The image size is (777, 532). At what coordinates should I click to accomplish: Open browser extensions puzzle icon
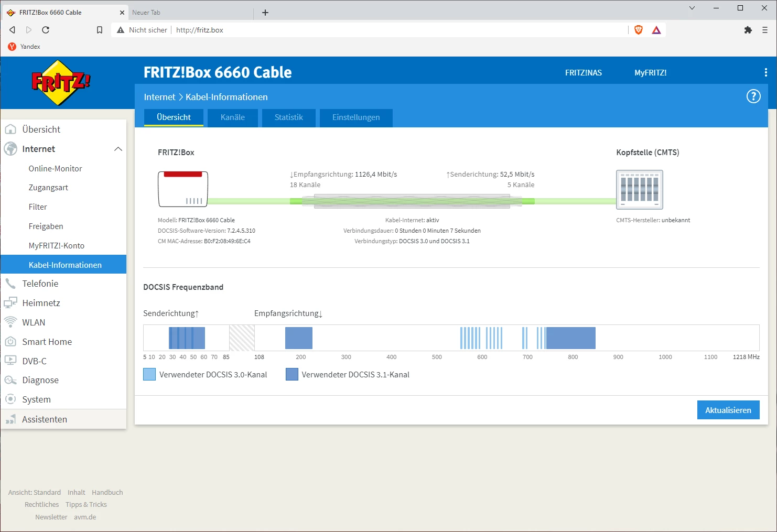[x=748, y=30]
